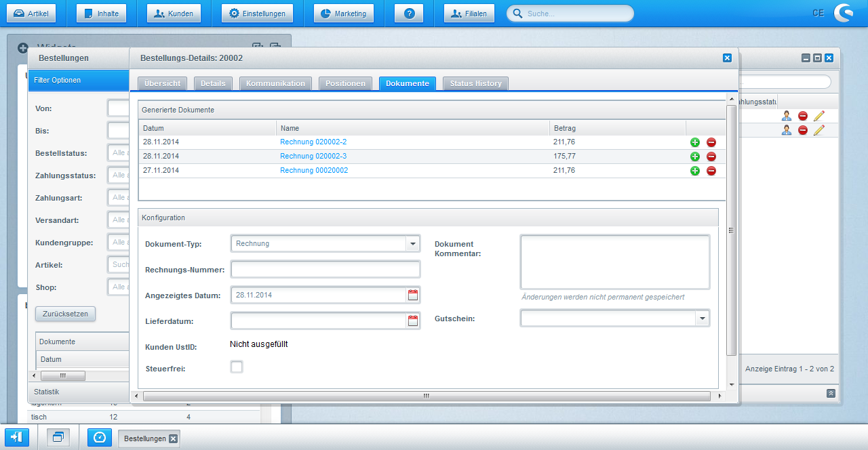Click the logout icon in bottom taskbar

17,438
